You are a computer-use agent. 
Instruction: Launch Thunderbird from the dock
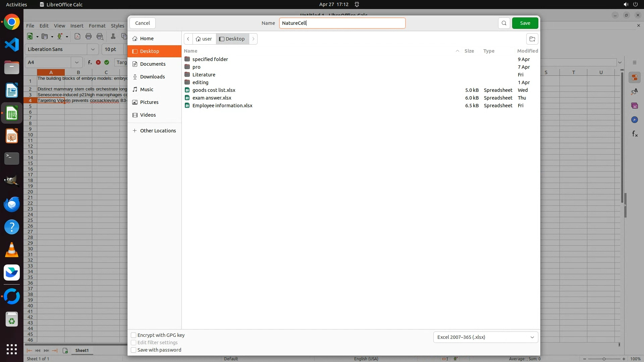(x=12, y=204)
